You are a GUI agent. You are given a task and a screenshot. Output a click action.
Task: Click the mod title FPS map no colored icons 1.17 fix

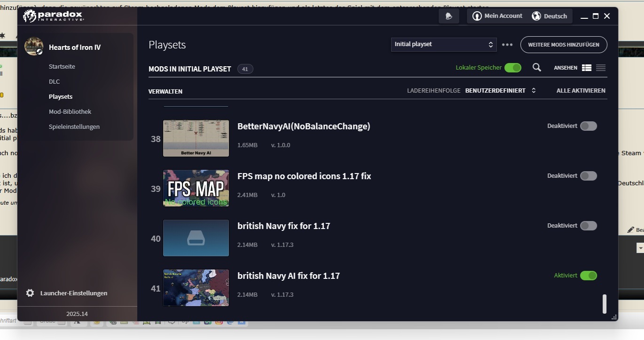[304, 176]
